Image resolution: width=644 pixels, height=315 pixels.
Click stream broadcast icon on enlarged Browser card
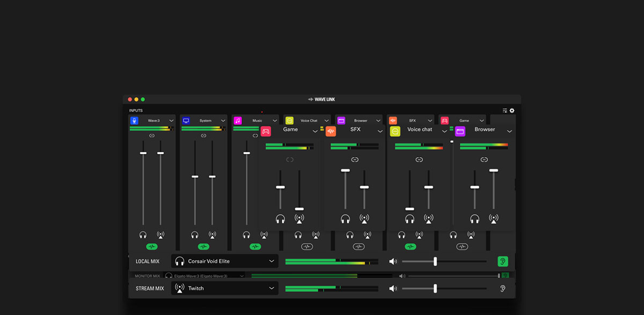(494, 218)
